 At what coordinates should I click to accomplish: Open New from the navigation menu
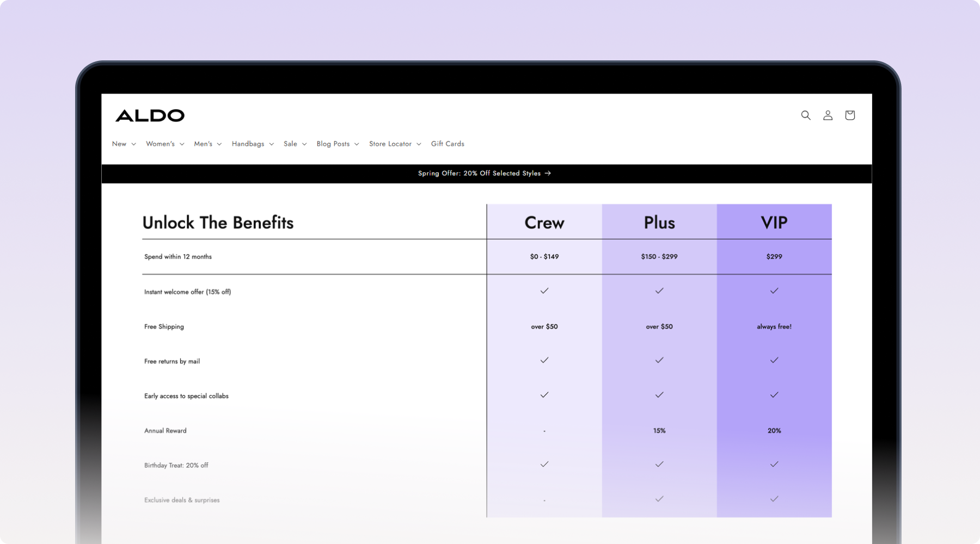tap(119, 144)
